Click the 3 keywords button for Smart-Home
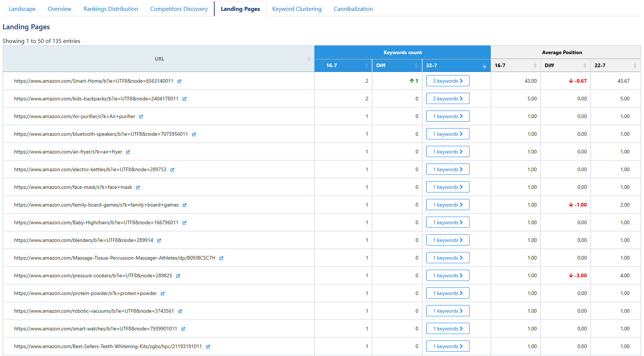The height and width of the screenshot is (356, 644). (x=447, y=81)
